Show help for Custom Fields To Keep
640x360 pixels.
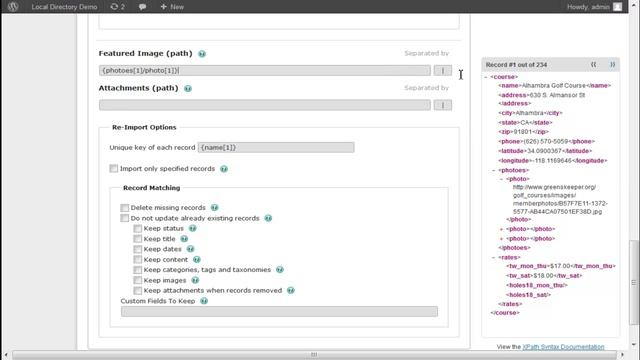coord(204,301)
